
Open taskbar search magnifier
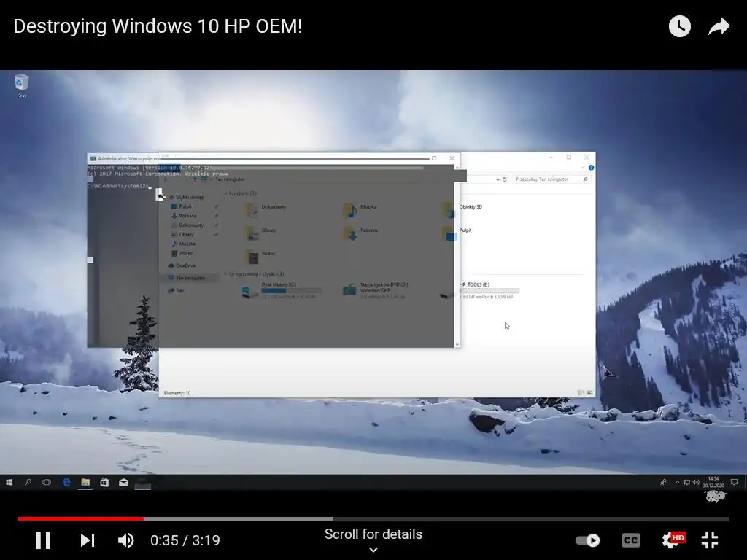28,483
